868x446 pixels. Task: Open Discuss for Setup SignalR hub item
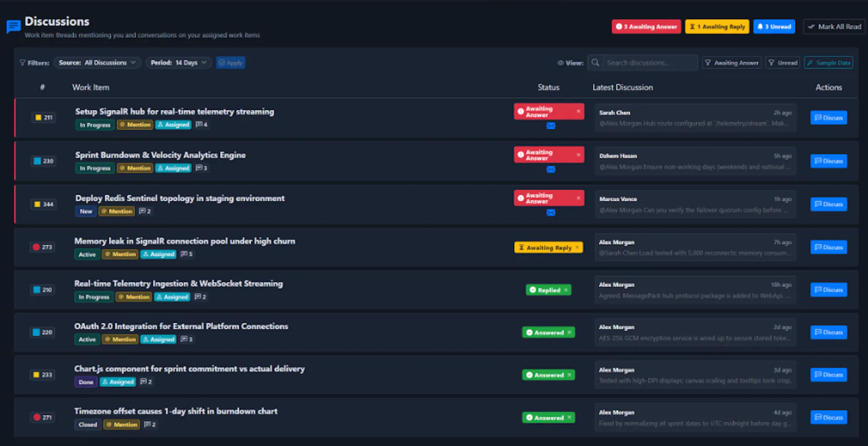[x=829, y=118]
